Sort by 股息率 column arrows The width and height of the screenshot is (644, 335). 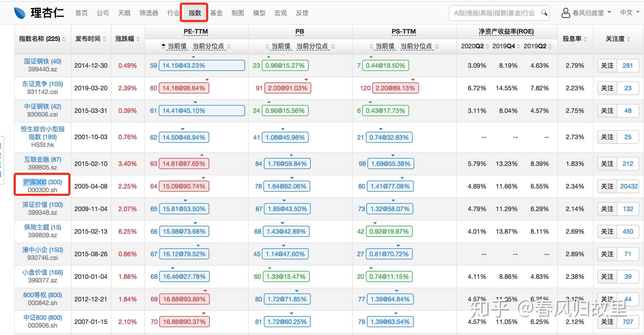pos(585,39)
